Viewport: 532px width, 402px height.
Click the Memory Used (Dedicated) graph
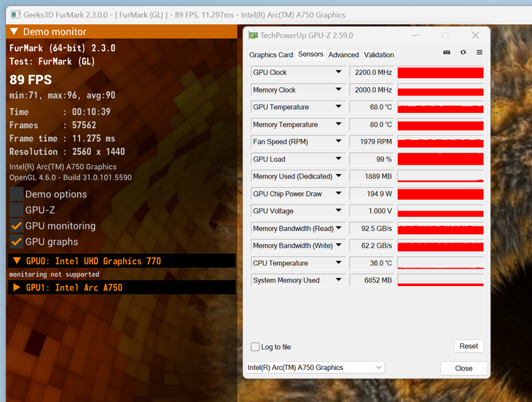tap(440, 176)
